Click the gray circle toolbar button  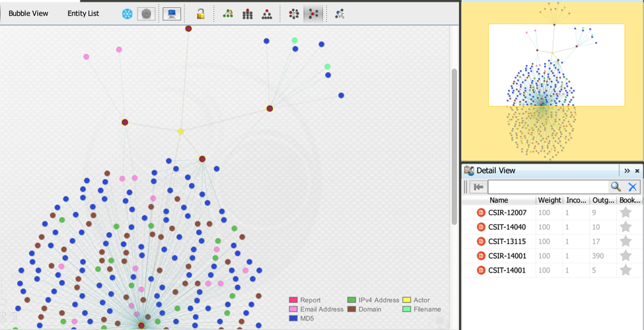pos(147,14)
